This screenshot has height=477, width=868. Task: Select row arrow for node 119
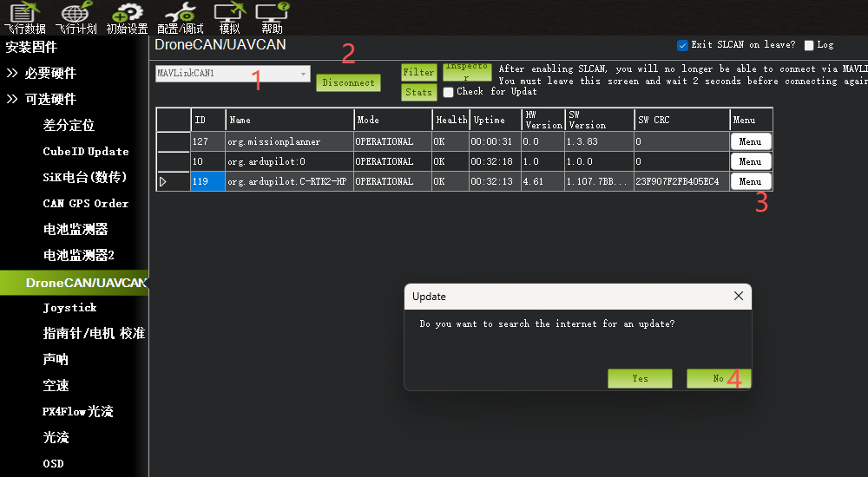(x=163, y=181)
